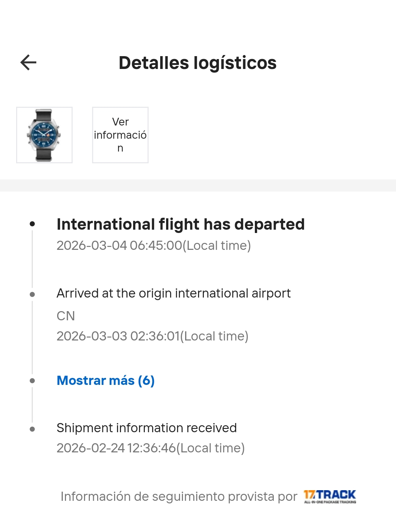Image resolution: width=396 pixels, height=532 pixels.
Task: Click the bullet beside International flight has departed
Action: [x=32, y=224]
